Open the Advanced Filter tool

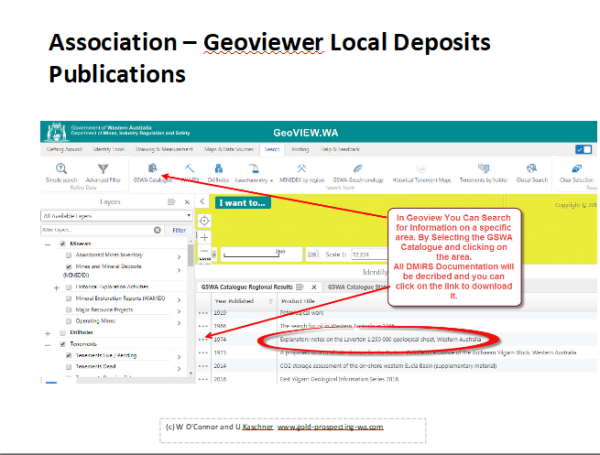pos(103,173)
